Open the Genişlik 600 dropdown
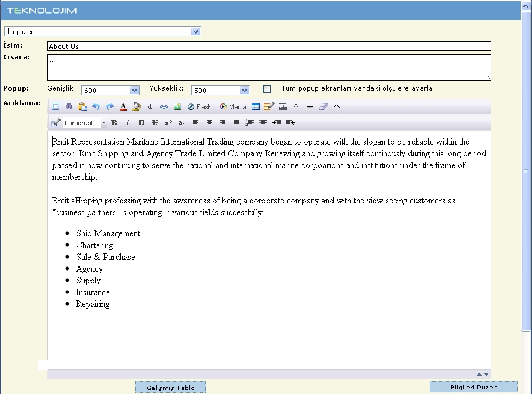Viewport: 532px width, 394px height. (110, 91)
